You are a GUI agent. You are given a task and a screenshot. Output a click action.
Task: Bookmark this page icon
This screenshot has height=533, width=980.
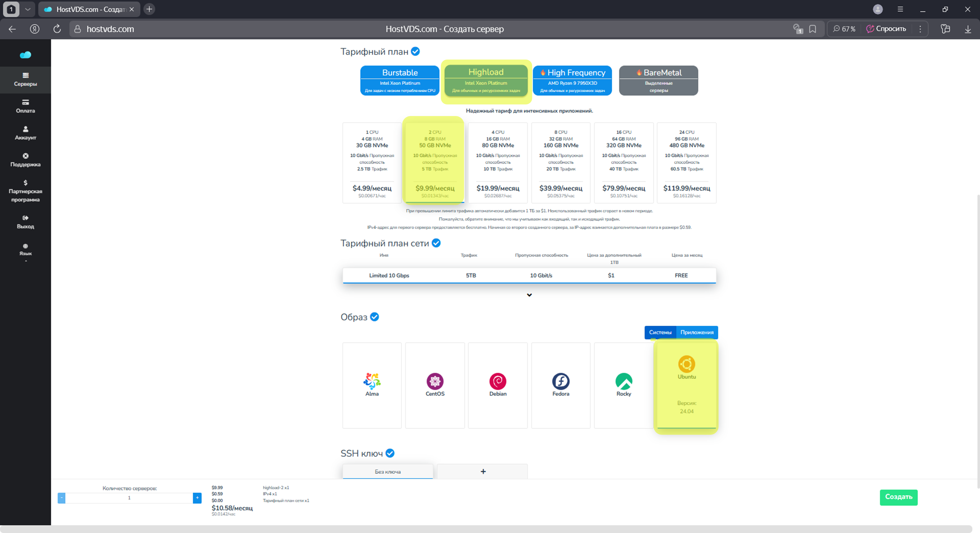(x=813, y=29)
